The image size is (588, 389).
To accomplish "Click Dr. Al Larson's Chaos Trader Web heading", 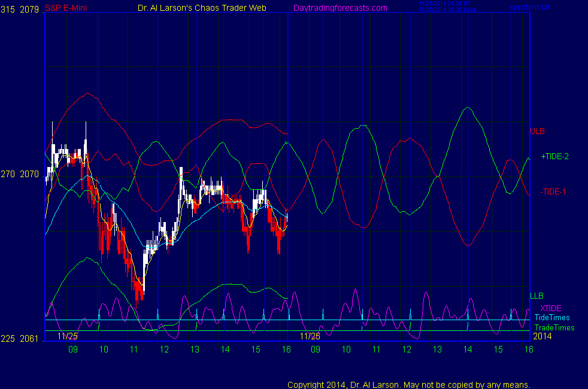I will pyautogui.click(x=202, y=8).
